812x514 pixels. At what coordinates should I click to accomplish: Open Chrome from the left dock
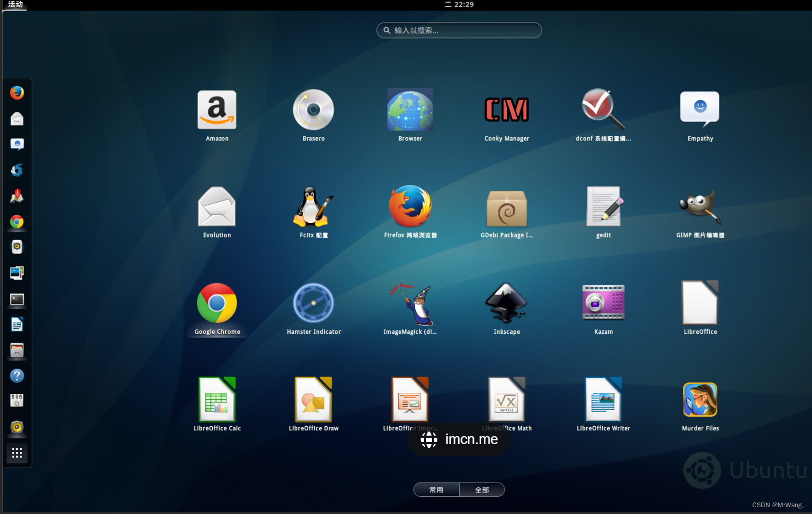[x=17, y=222]
